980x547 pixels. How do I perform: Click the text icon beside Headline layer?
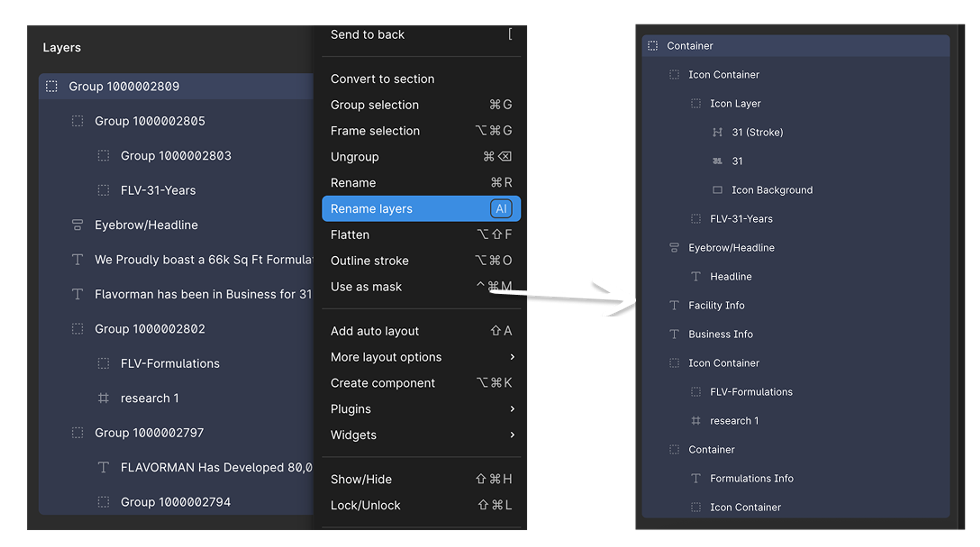[696, 277]
